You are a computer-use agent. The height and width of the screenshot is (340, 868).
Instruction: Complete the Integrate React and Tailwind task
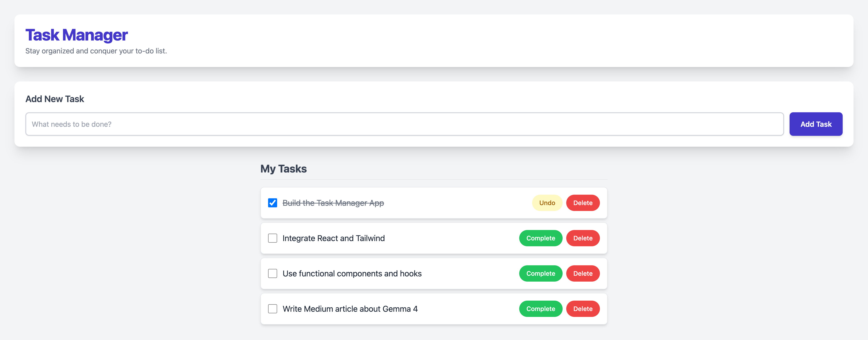pos(540,238)
